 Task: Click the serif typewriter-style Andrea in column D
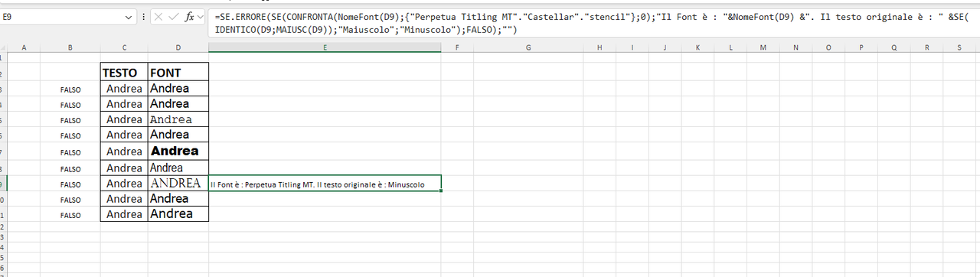point(178,119)
